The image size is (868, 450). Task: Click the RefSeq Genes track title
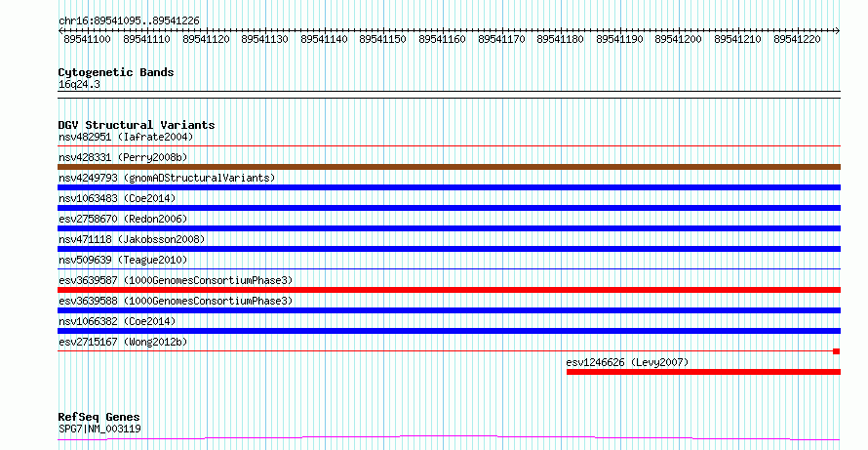[99, 417]
